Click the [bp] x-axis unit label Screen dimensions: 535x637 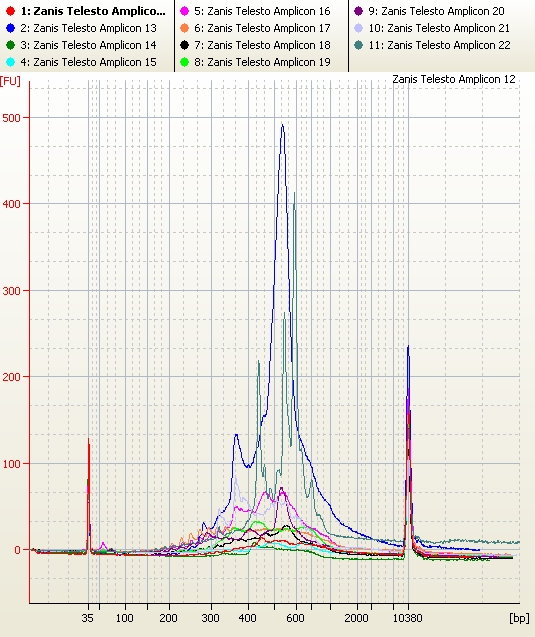click(519, 618)
